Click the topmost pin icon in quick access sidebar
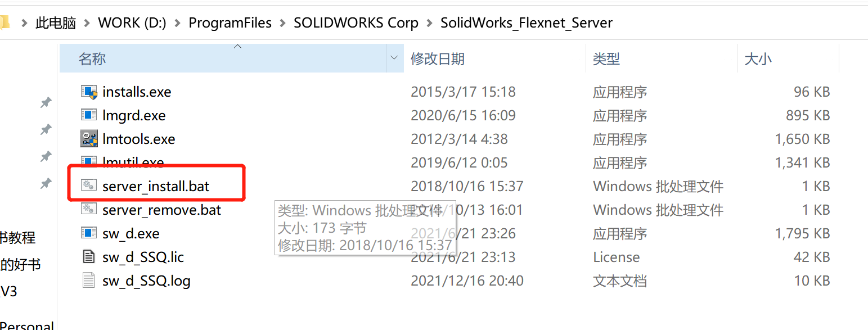This screenshot has height=330, width=868. pyautogui.click(x=46, y=102)
